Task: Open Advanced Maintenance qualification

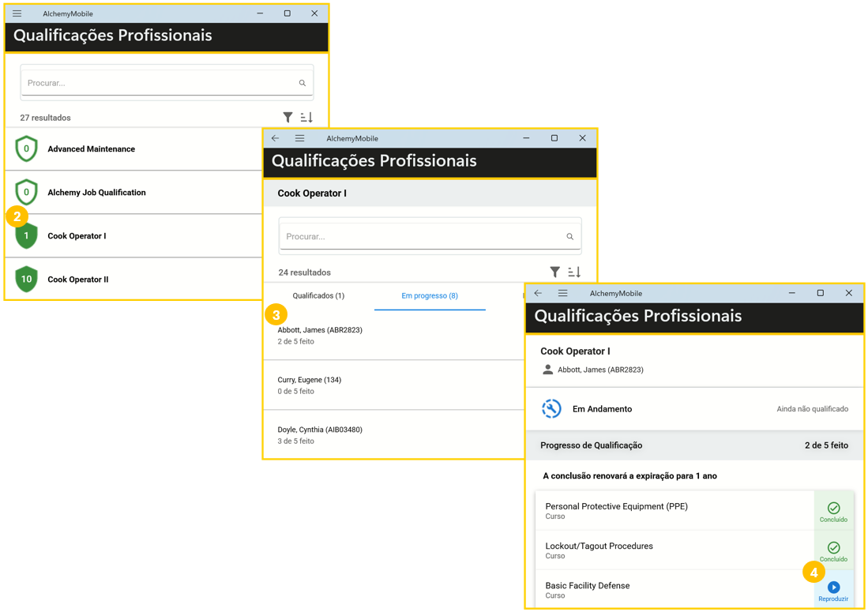Action: coord(91,149)
